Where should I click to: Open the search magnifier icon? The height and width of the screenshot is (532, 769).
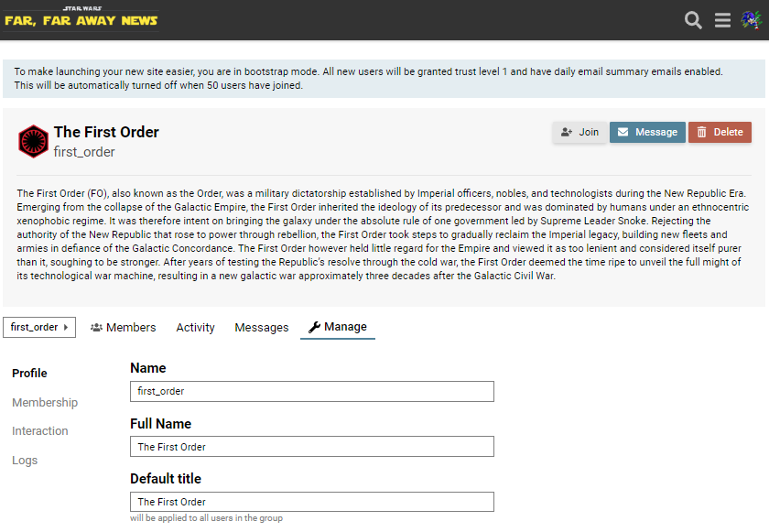(x=693, y=20)
